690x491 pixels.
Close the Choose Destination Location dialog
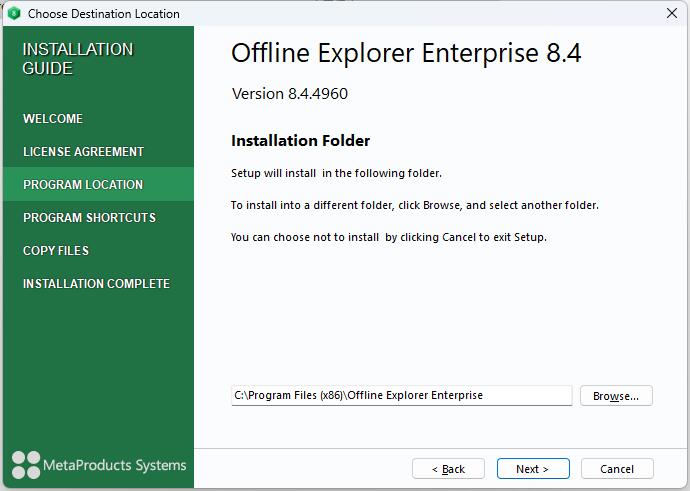click(671, 14)
